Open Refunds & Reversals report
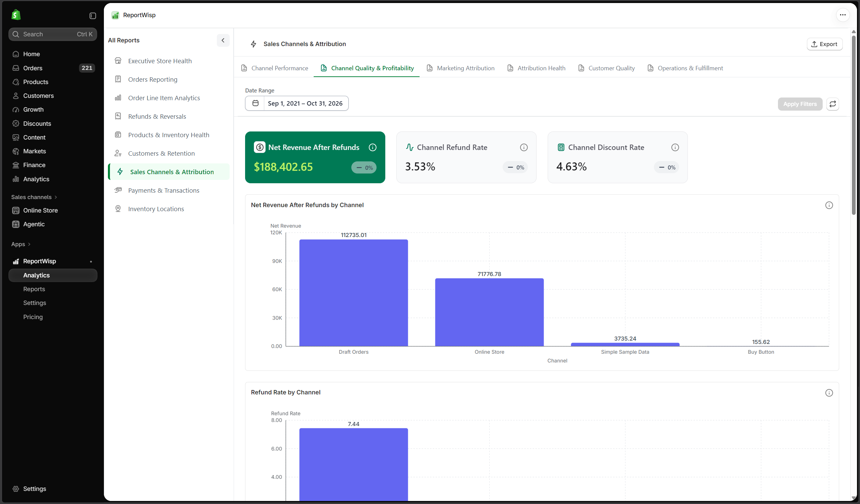This screenshot has height=504, width=860. (168, 116)
